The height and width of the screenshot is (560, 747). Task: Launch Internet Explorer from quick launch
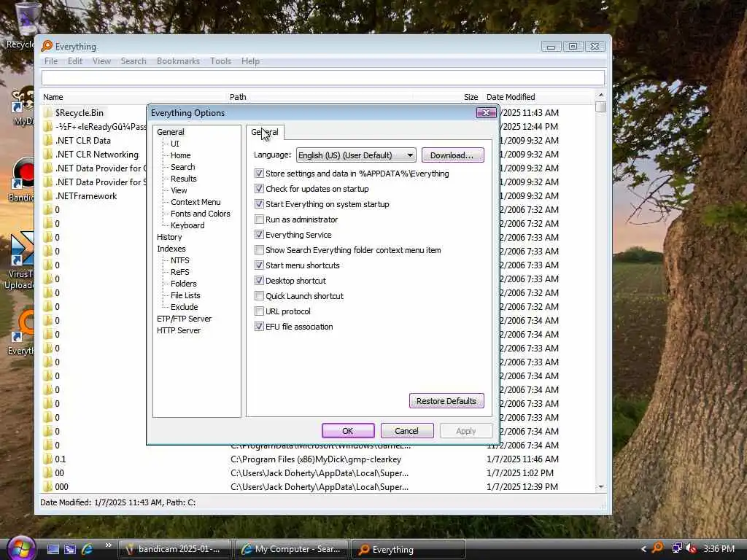coord(88,549)
